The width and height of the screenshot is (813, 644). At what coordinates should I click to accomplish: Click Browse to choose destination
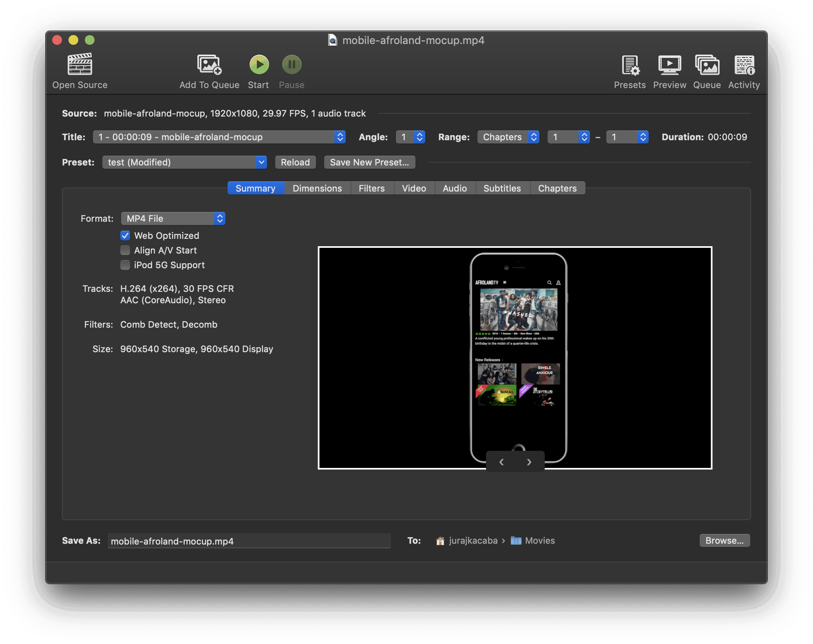[725, 540]
